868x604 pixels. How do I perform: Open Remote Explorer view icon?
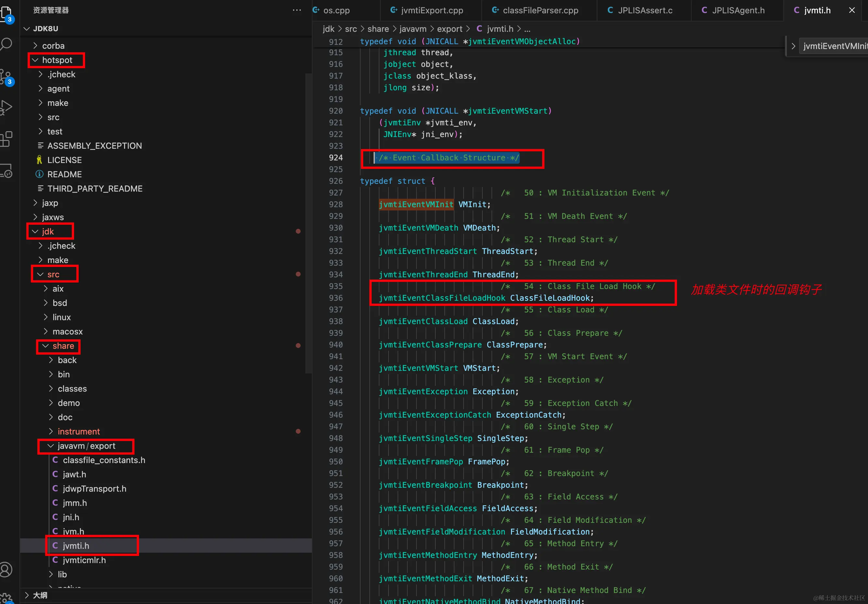(x=7, y=171)
